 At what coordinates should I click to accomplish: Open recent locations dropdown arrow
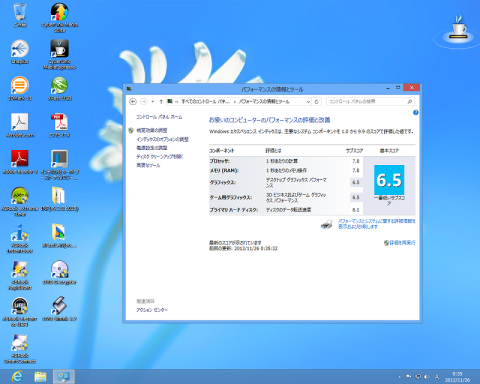coord(153,101)
